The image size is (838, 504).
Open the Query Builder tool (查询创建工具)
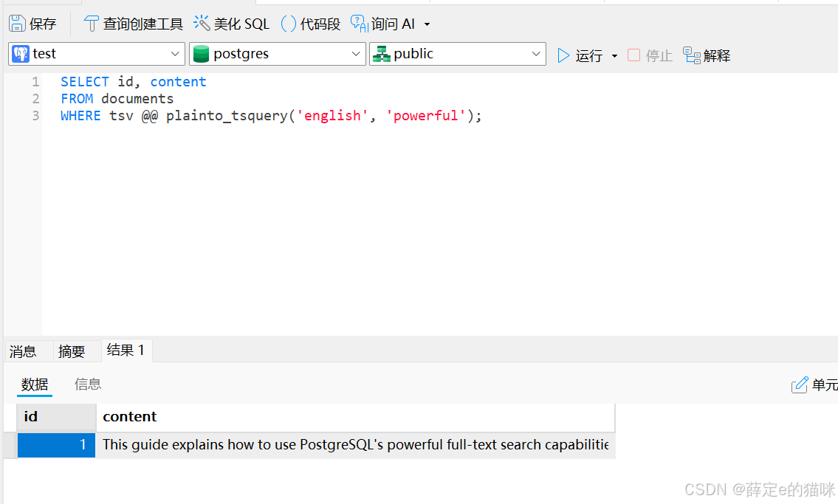pyautogui.click(x=133, y=24)
